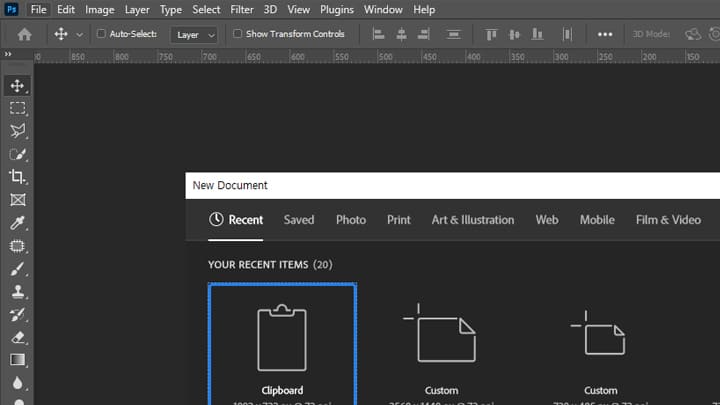Align left edges
Screen dimensions: 720x405
click(x=378, y=34)
